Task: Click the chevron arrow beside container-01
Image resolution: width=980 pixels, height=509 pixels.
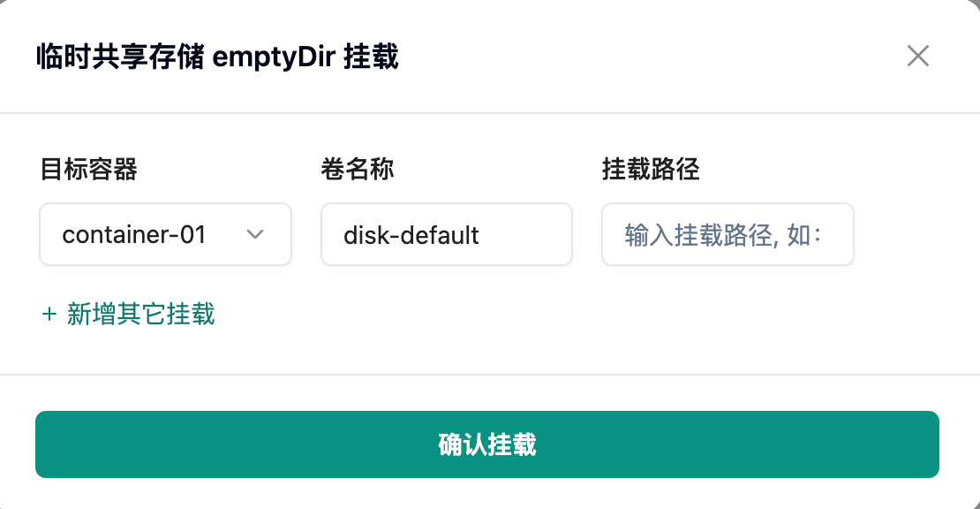Action: click(255, 234)
